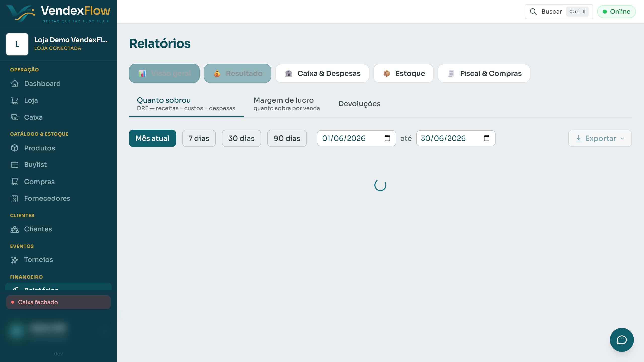Click the Torneios sparkle icon

(15, 260)
